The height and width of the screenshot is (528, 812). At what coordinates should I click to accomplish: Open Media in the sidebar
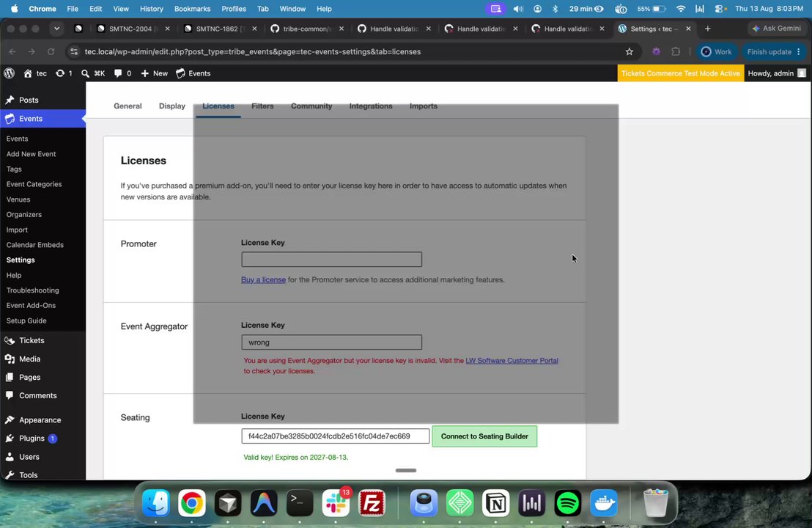pyautogui.click(x=43, y=359)
